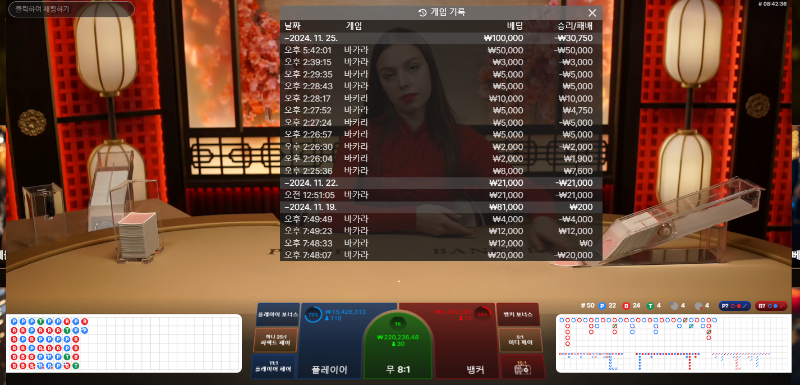
Task: Select the Player bet area
Action: coord(330,342)
